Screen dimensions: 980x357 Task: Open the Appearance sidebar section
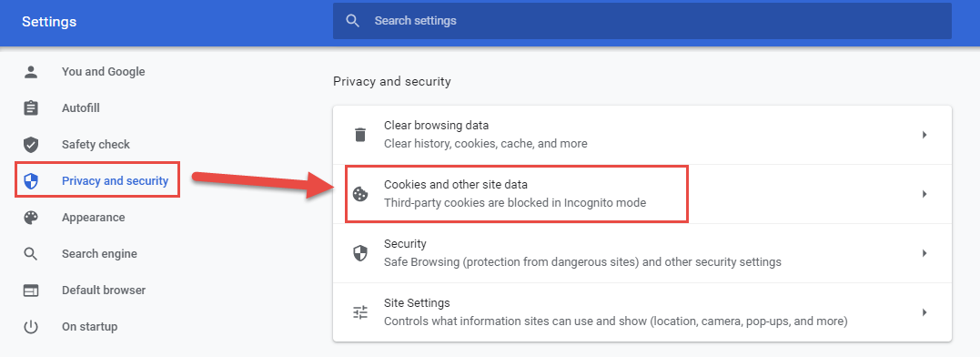point(93,218)
